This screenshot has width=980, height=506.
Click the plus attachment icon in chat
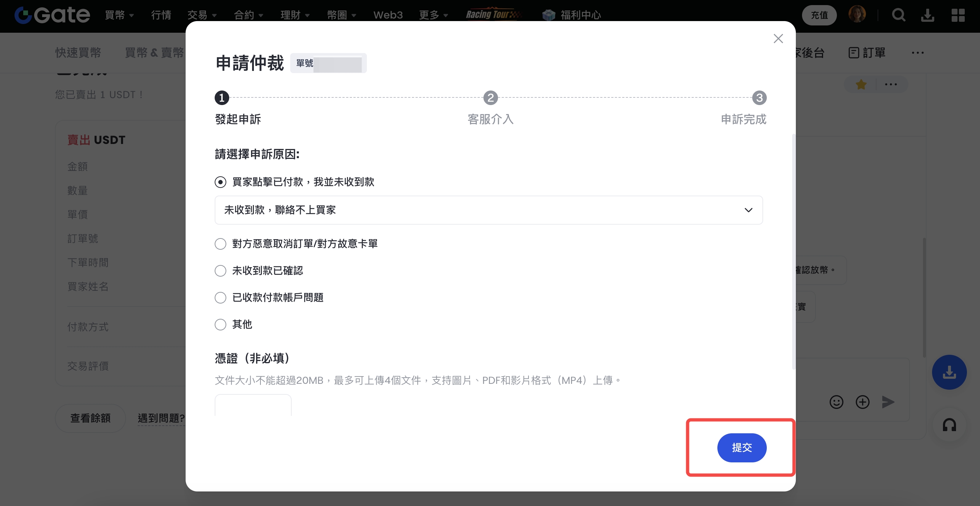862,402
